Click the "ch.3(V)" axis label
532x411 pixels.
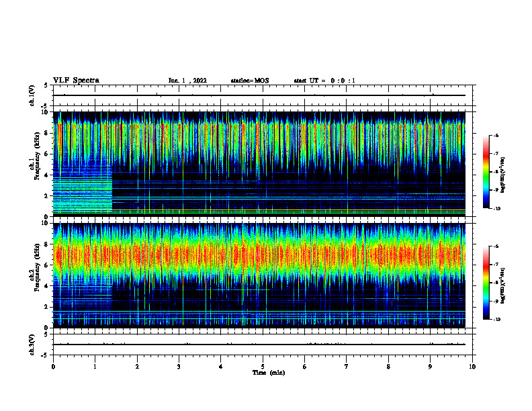coord(32,345)
